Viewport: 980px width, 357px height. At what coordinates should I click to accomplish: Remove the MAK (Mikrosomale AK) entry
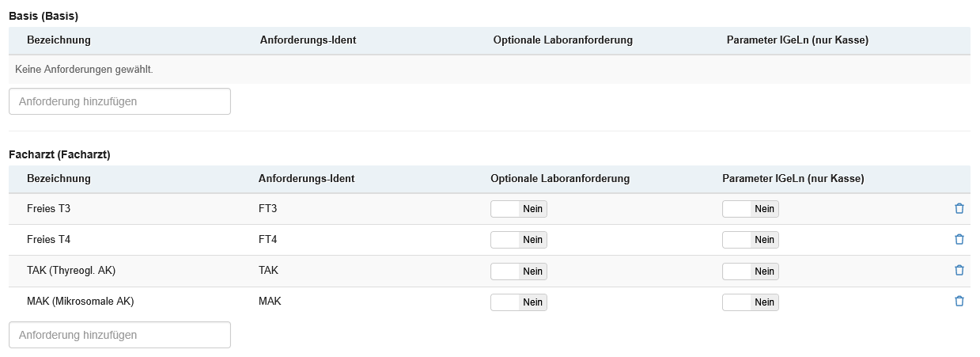(959, 301)
